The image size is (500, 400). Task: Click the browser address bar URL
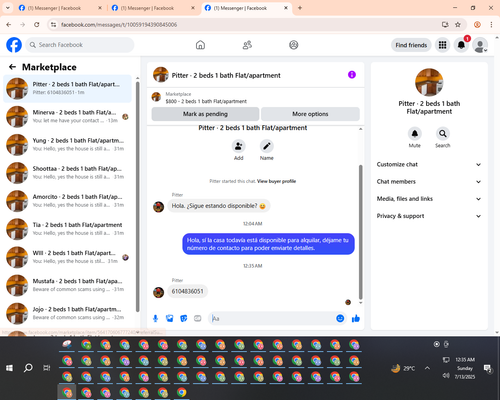point(119,25)
